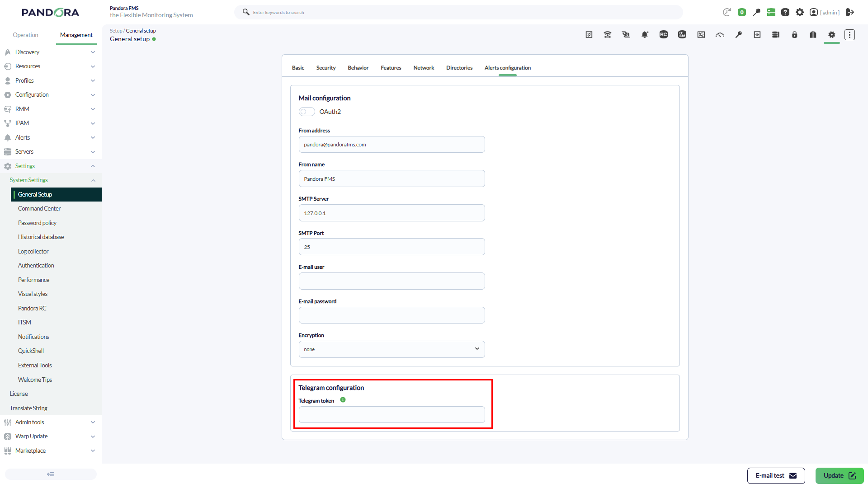868x488 pixels.
Task: Open the help question mark icon
Action: click(786, 12)
